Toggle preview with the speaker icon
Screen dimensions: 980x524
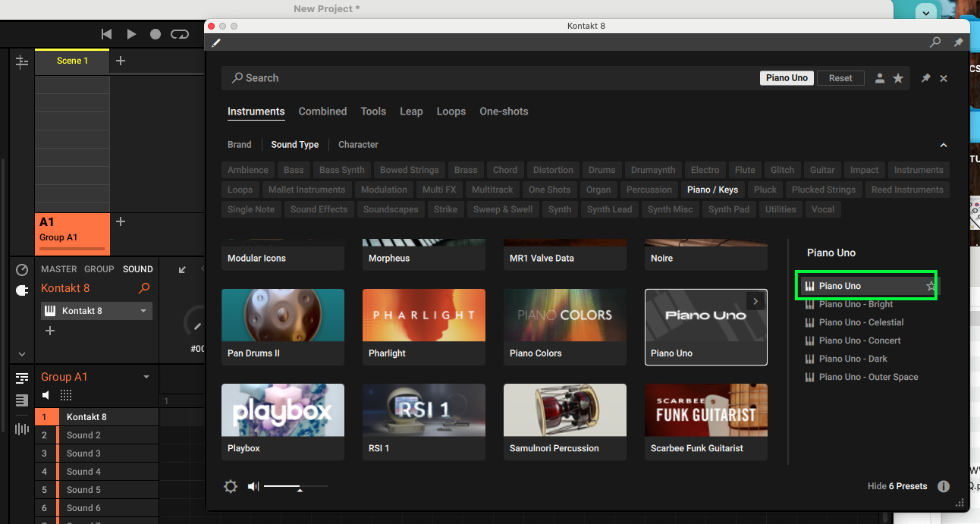click(253, 486)
